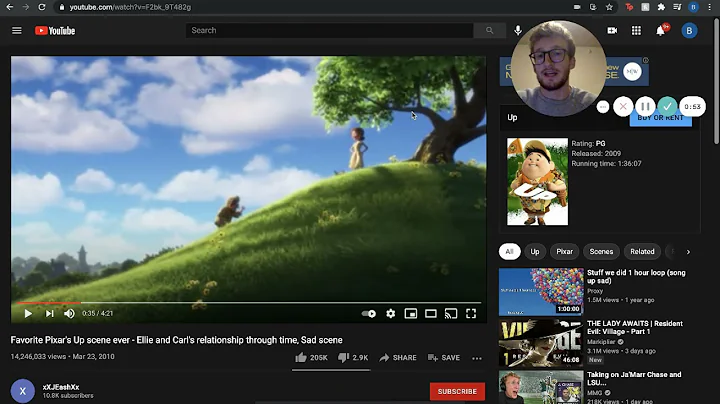Open the YouTube apps grid
Viewport: 720px width, 404px height.
[636, 31]
